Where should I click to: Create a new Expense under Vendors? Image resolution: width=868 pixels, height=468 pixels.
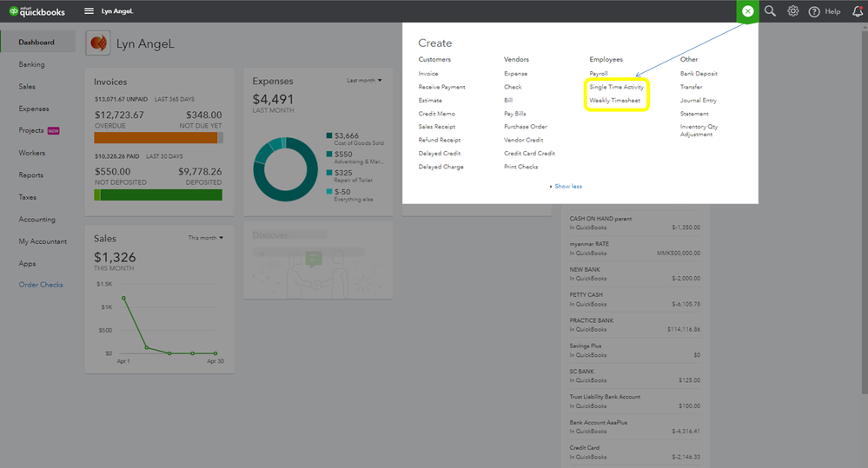515,74
